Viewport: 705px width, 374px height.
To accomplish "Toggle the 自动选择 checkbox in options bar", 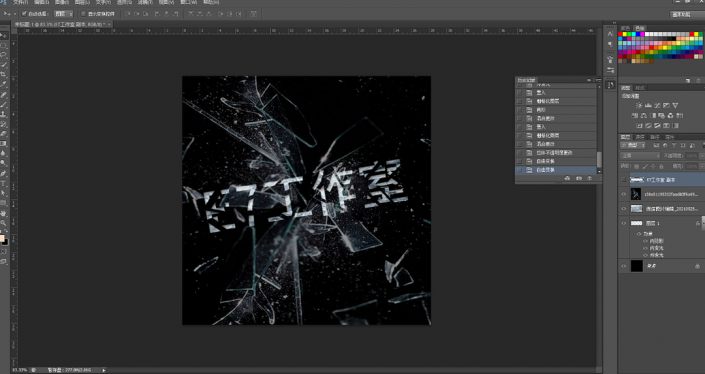I will [x=24, y=14].
